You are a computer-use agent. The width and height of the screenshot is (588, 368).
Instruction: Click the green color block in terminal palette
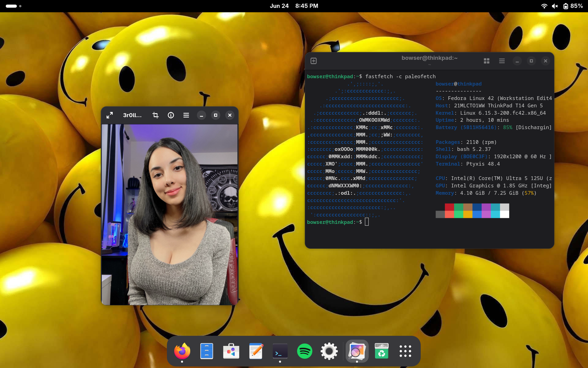click(458, 207)
